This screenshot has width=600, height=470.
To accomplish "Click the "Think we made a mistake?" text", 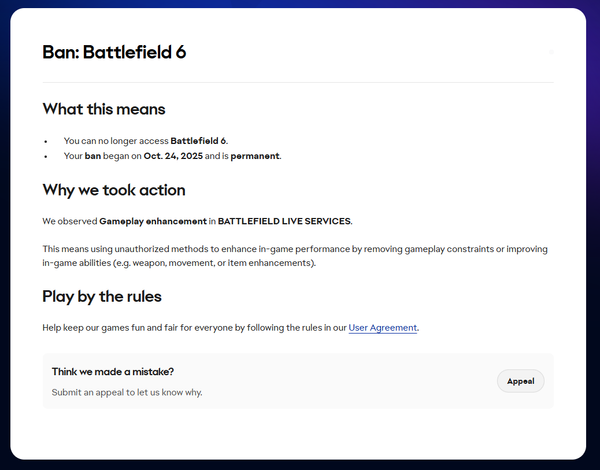I will [x=113, y=372].
